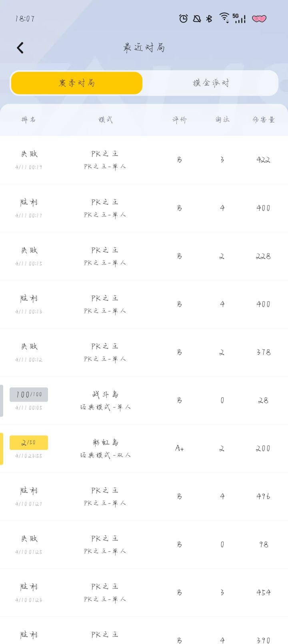Tap the Wi-Fi signal icon
This screenshot has width=288, height=644.
(224, 18)
